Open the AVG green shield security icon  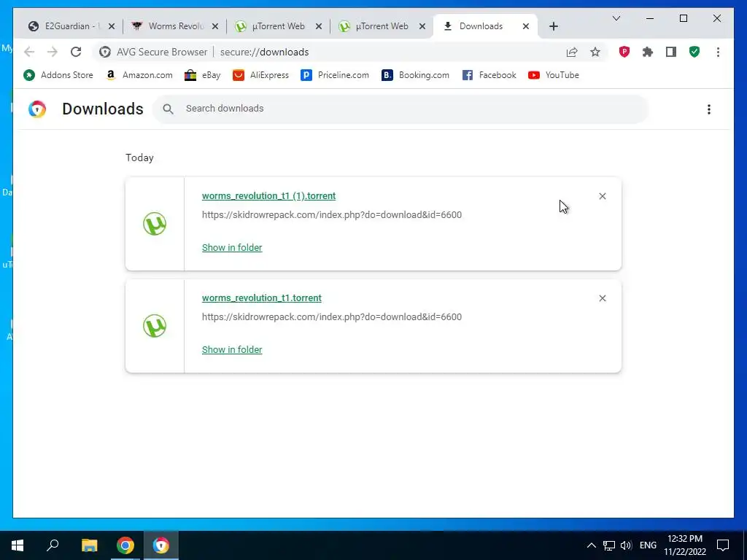694,52
